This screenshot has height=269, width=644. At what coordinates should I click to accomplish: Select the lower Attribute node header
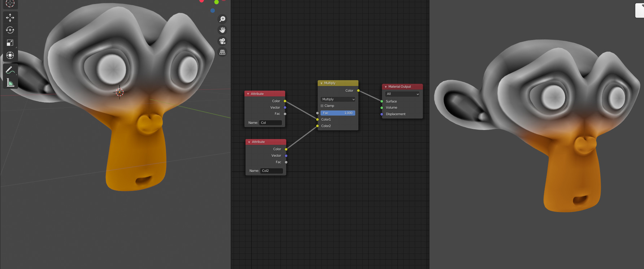266,142
